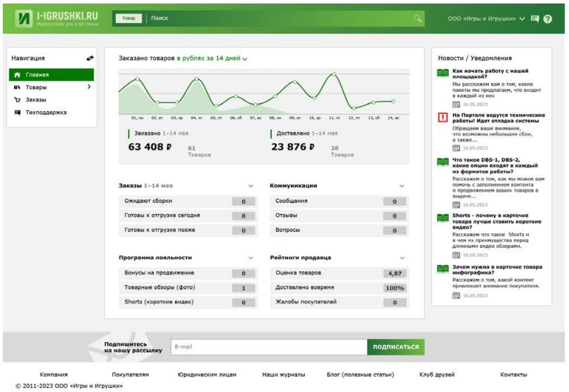This screenshot has height=392, width=569.
Task: Open the Контакты footer link
Action: tap(513, 374)
